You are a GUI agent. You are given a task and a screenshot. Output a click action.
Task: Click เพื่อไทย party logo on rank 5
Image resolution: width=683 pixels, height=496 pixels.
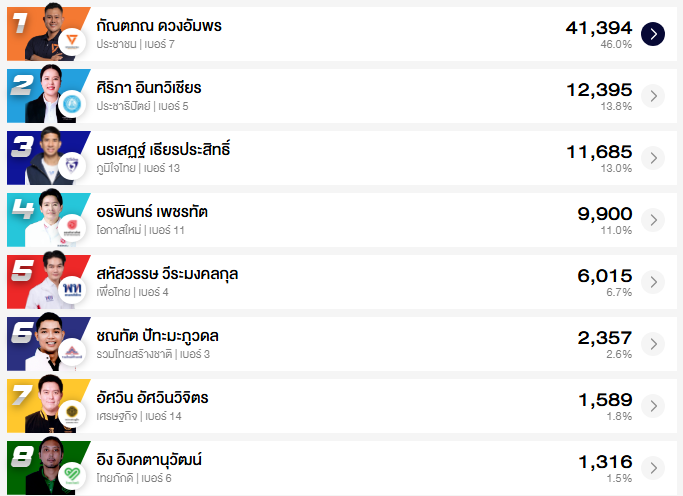click(x=72, y=290)
